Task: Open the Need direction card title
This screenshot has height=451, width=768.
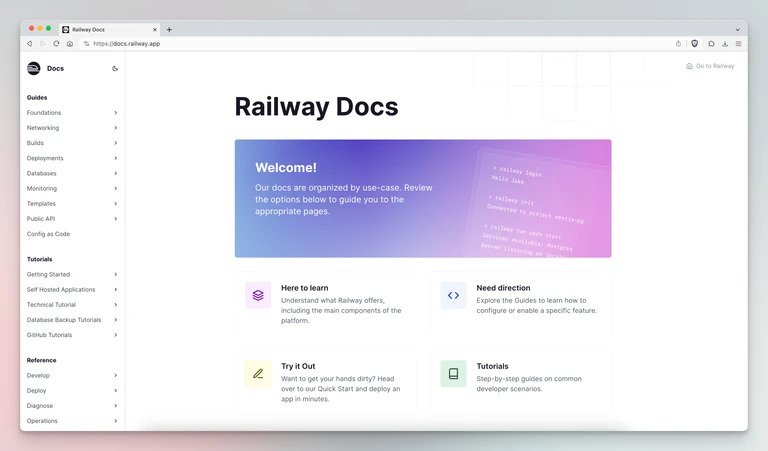Action: [x=504, y=288]
